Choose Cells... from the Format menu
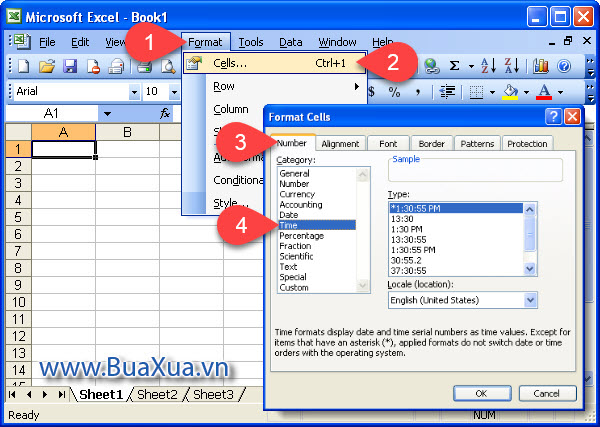The height and width of the screenshot is (427, 600). pyautogui.click(x=274, y=63)
